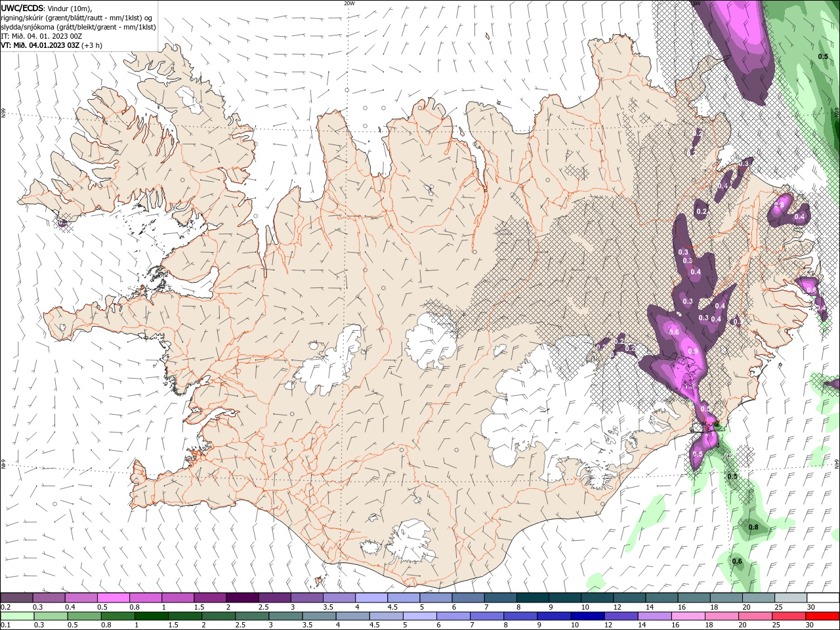840x630 pixels.
Task: Choose the 1.5 magenta-purple snow scale swatch
Action: [210, 597]
